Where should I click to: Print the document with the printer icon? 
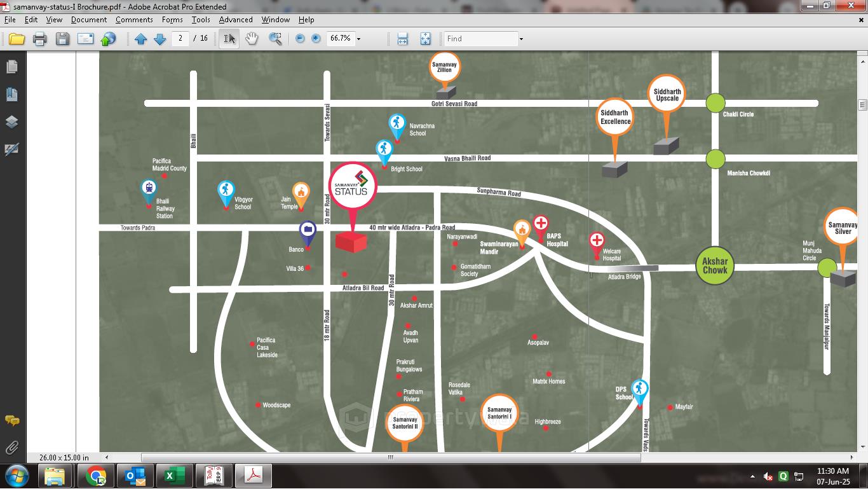(x=39, y=39)
